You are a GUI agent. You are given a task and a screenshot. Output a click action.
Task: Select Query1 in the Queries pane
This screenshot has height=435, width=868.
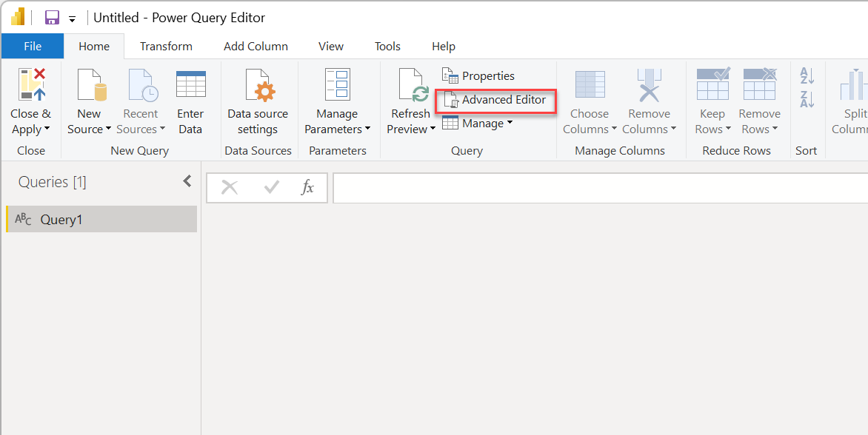tap(59, 219)
